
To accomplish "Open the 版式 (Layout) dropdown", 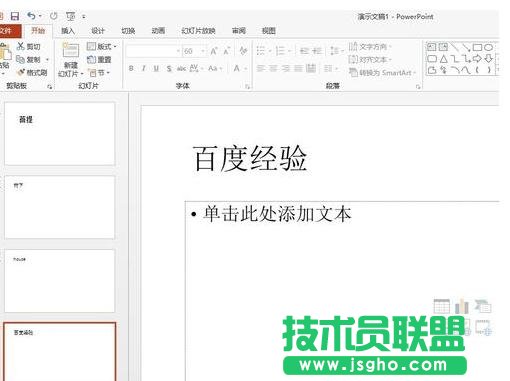I will click(102, 47).
